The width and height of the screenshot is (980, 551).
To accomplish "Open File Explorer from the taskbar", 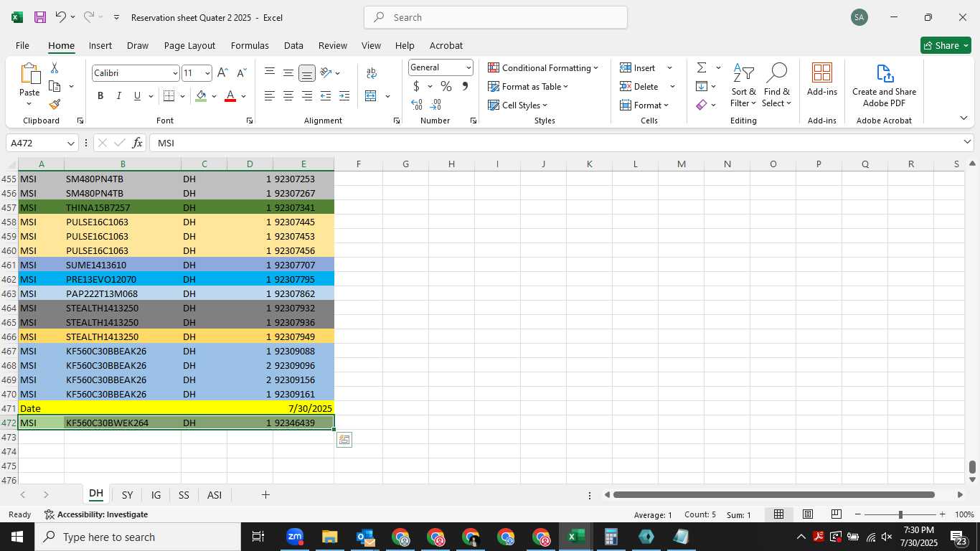I will pos(329,537).
